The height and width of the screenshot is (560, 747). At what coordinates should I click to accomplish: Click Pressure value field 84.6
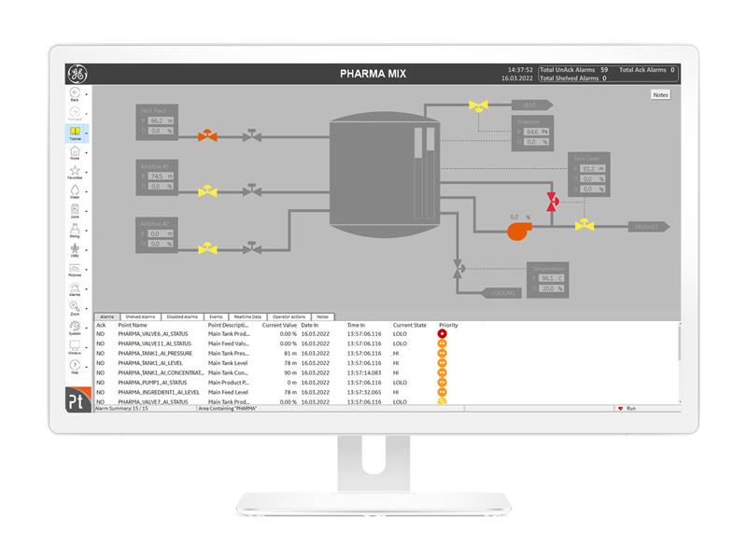coord(536,132)
